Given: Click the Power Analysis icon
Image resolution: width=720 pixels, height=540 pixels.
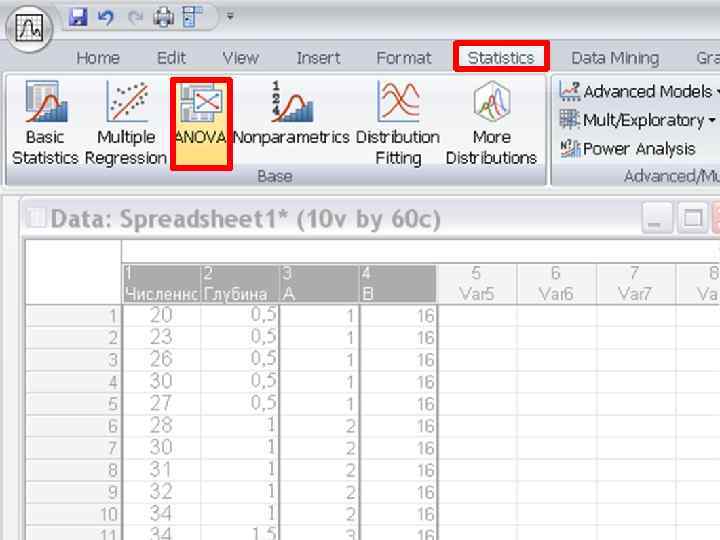Looking at the screenshot, I should click(x=570, y=148).
